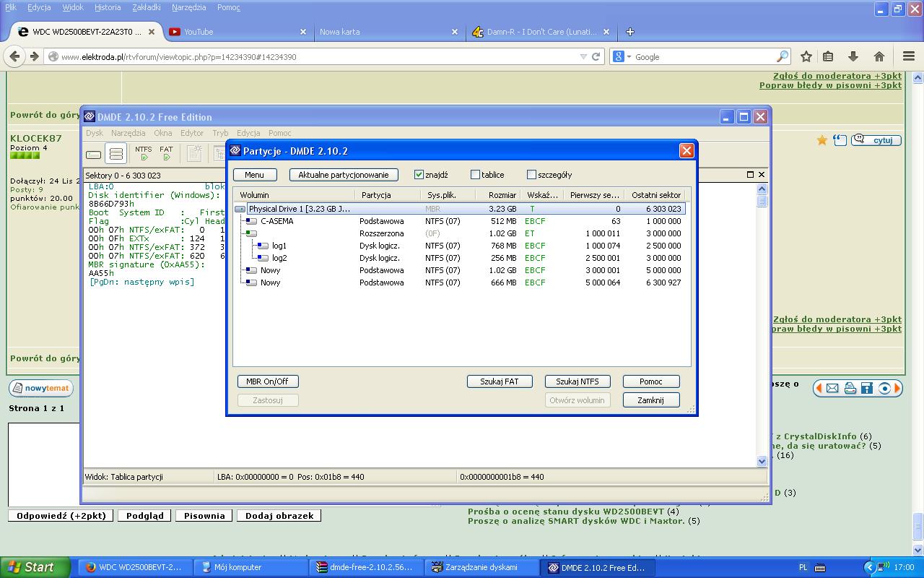This screenshot has width=924, height=578.
Task: Uncheck the znajdź checkbox
Action: (419, 174)
